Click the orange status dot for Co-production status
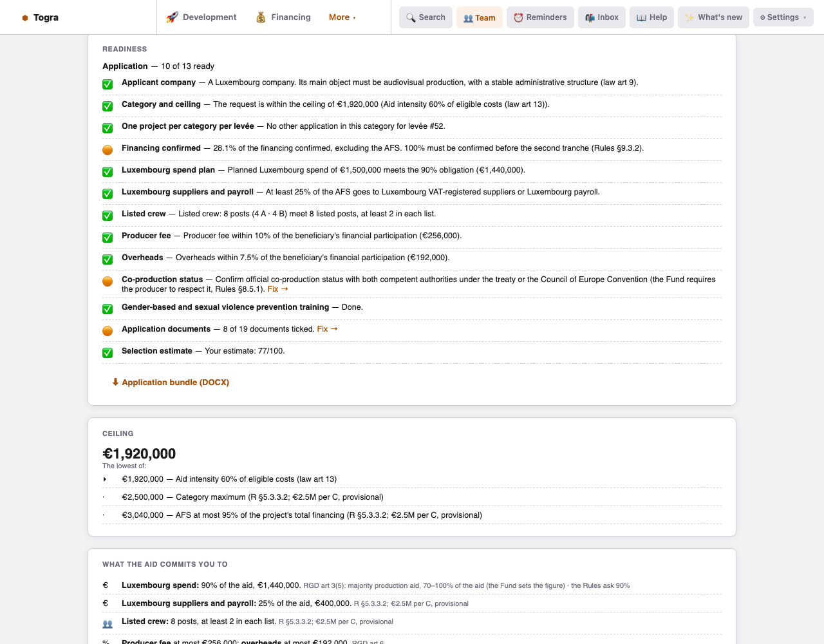Image resolution: width=824 pixels, height=644 pixels. point(108,281)
